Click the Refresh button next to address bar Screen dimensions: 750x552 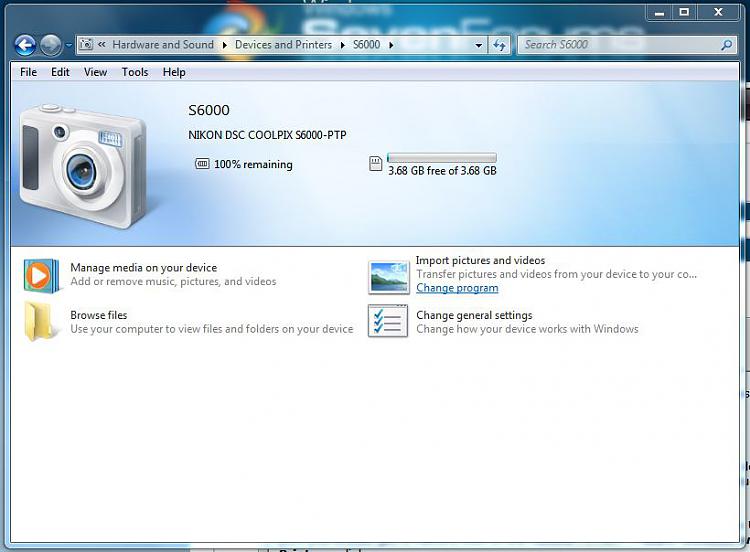(499, 45)
